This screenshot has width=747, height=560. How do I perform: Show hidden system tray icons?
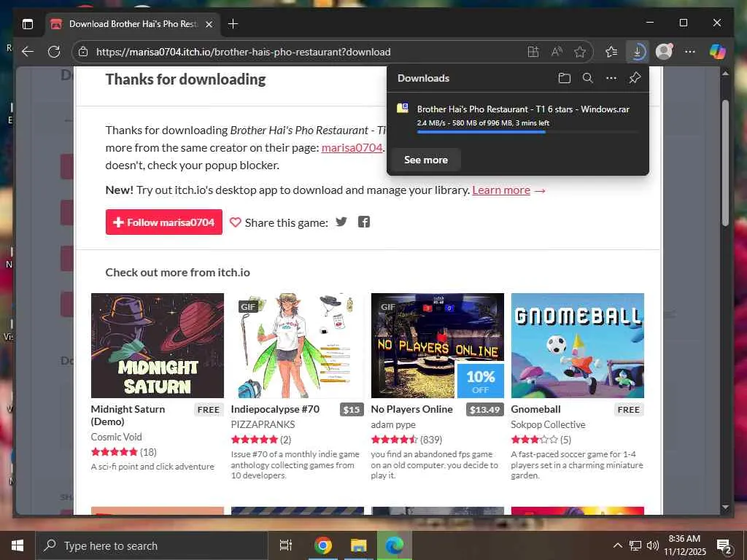point(617,545)
